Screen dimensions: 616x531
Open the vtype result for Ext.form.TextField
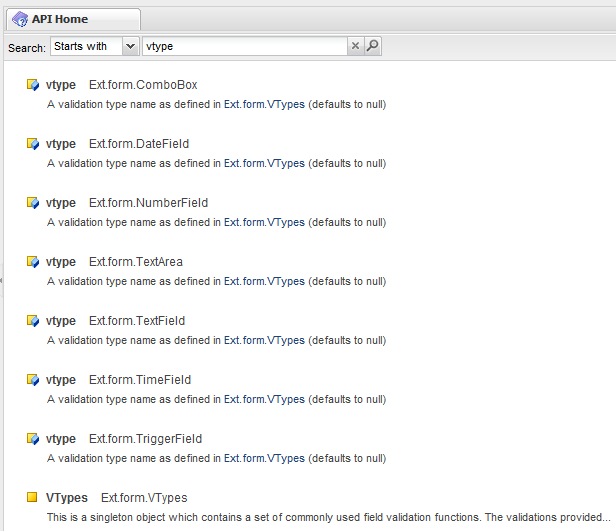tap(60, 321)
